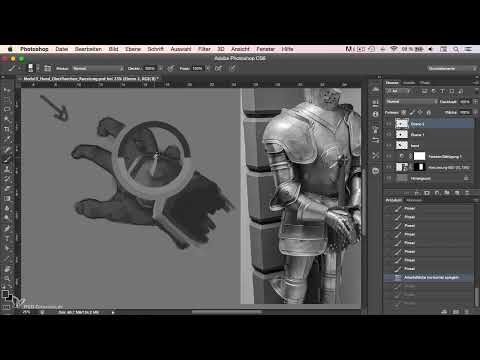Select the Dodge tool
Viewport: 480px width, 360px height.
pos(6,218)
